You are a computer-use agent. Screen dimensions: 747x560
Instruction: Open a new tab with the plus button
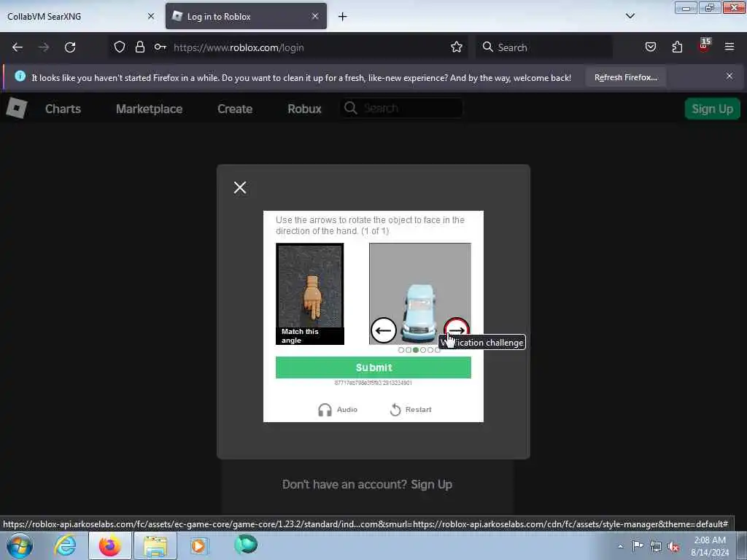point(343,17)
